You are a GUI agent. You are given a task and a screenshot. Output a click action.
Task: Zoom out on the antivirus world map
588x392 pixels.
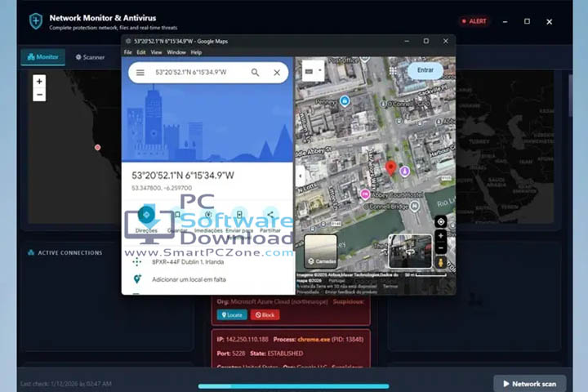(x=39, y=95)
